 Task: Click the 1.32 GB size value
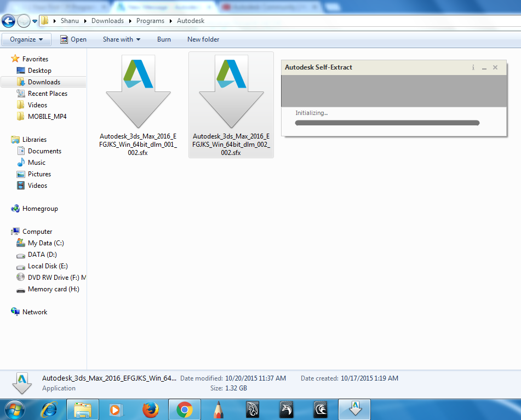pyautogui.click(x=236, y=388)
